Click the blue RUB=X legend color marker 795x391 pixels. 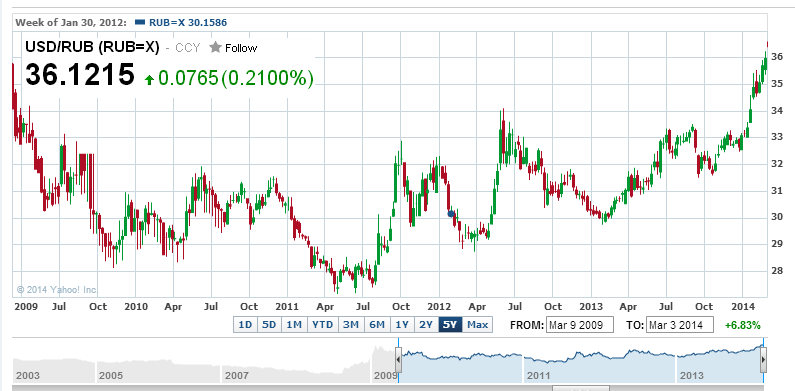[140, 22]
